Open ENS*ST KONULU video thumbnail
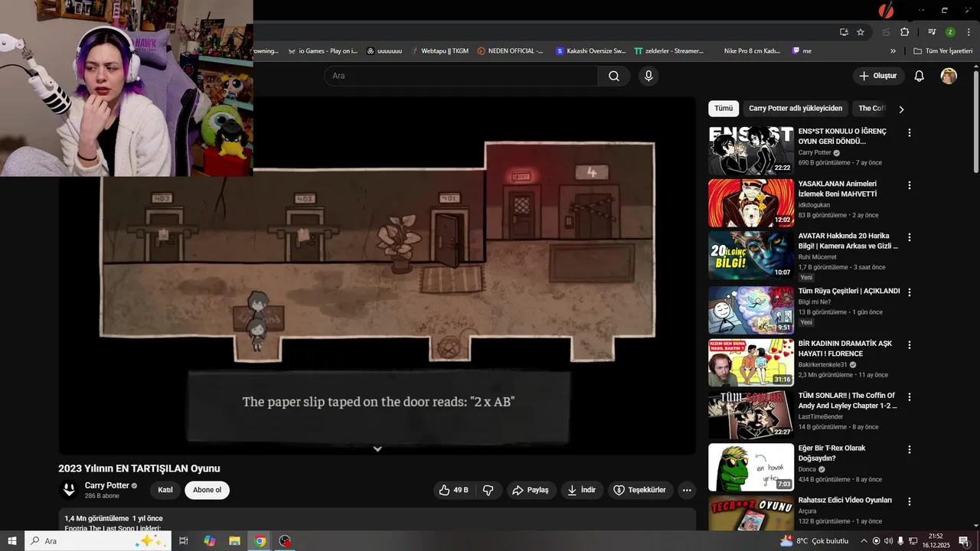 pos(751,151)
